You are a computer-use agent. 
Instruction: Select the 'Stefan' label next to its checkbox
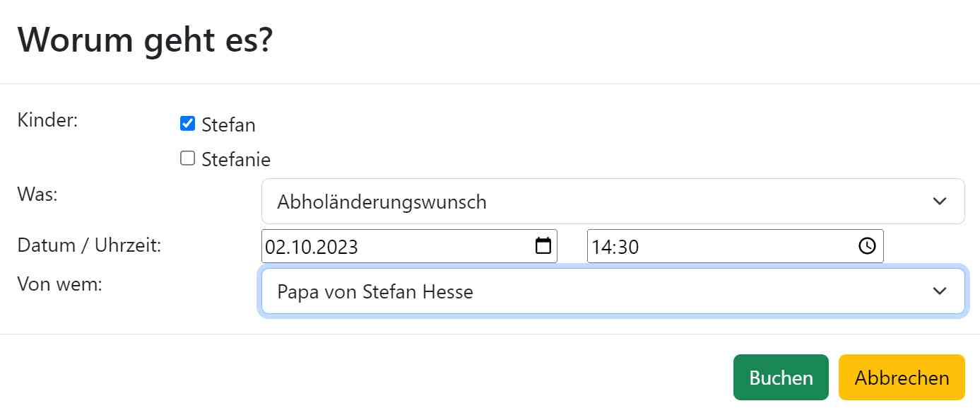[x=228, y=124]
